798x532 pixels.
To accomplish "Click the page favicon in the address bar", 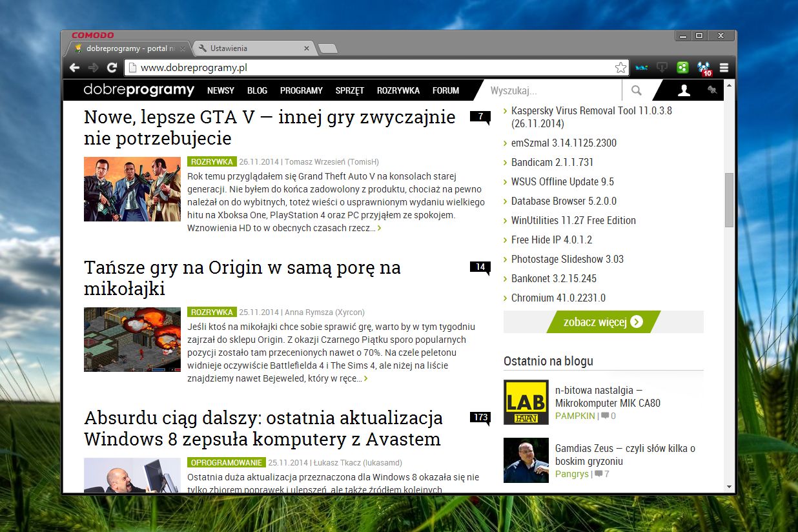I will pyautogui.click(x=132, y=68).
